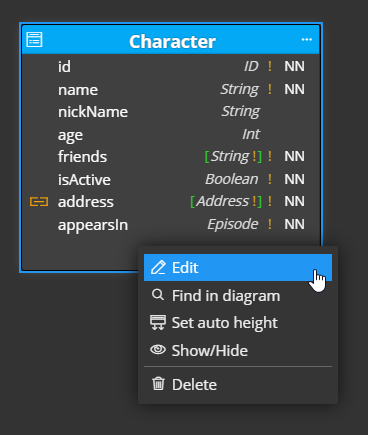Choose Delete from the context menu
368x435 pixels.
coord(238,384)
